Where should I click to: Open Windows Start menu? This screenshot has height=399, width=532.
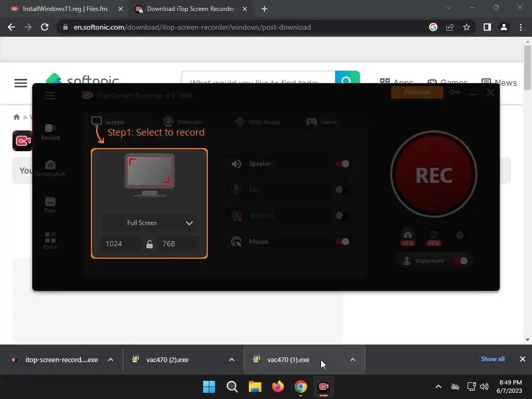[x=209, y=387]
